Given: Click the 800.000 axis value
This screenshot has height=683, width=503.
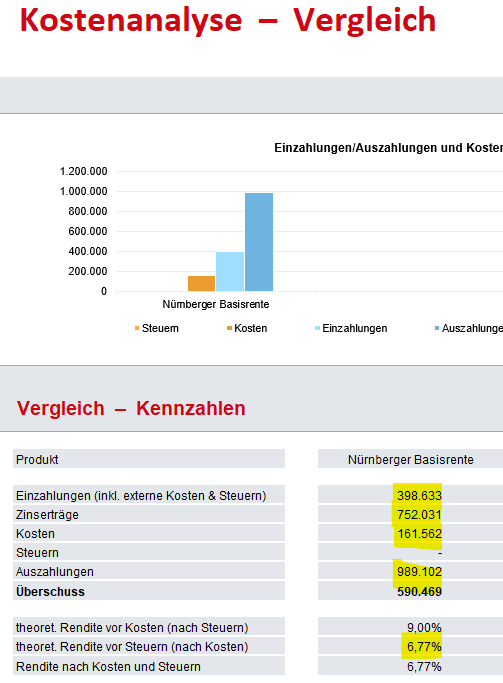Looking at the screenshot, I should click(x=88, y=211).
